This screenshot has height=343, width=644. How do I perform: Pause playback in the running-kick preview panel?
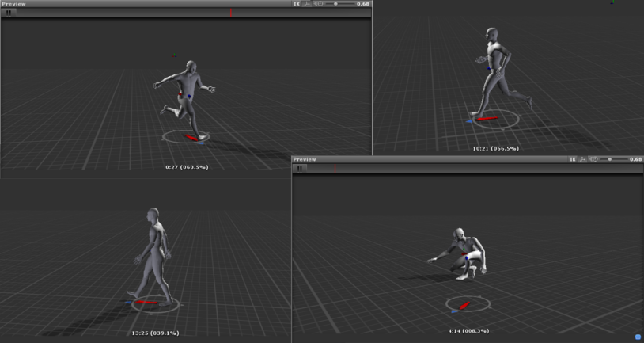click(x=9, y=13)
